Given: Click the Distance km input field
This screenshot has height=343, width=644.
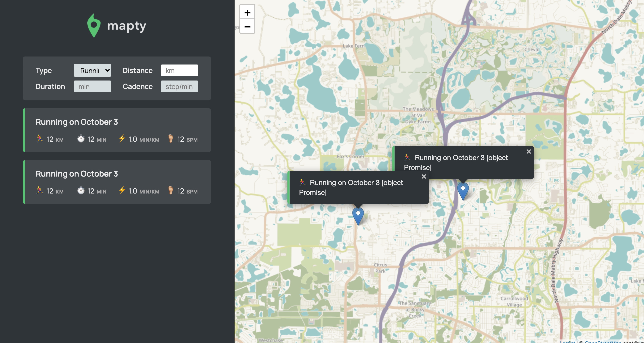Looking at the screenshot, I should click(179, 71).
